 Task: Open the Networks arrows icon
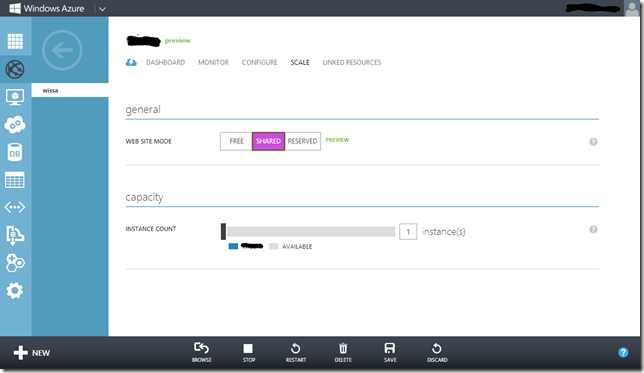coord(15,207)
